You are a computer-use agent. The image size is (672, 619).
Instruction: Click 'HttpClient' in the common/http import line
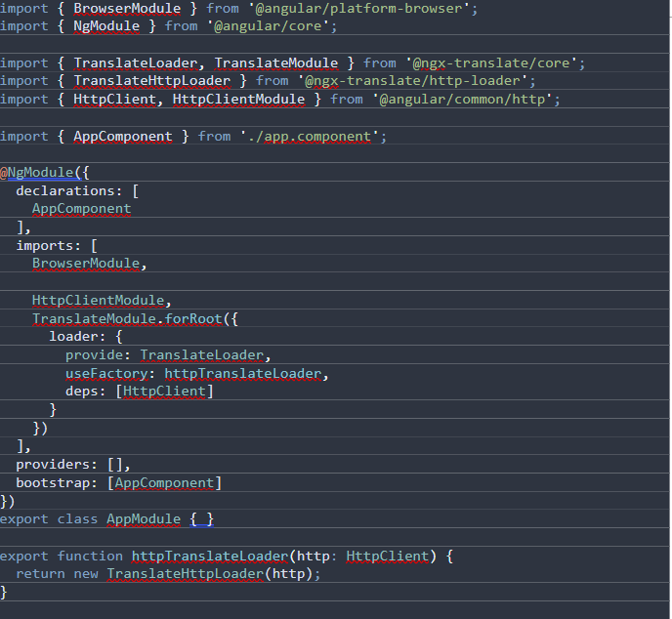click(x=115, y=100)
